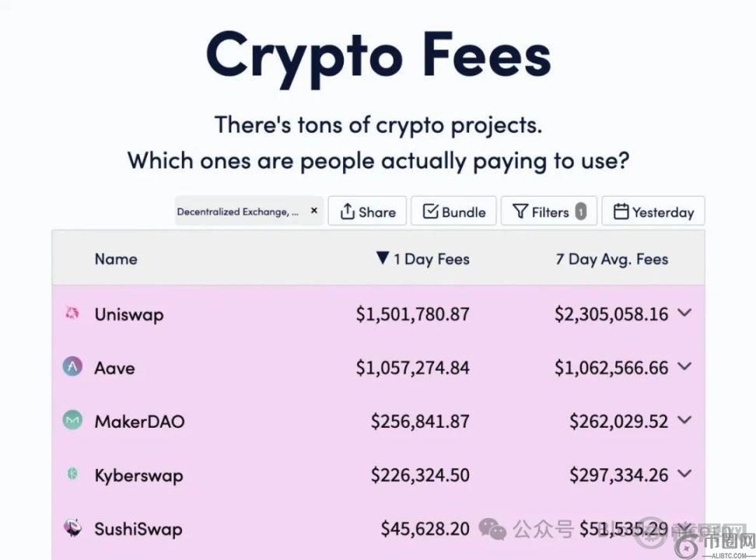
Task: Expand the Kyberswap row chevron
Action: 684,474
